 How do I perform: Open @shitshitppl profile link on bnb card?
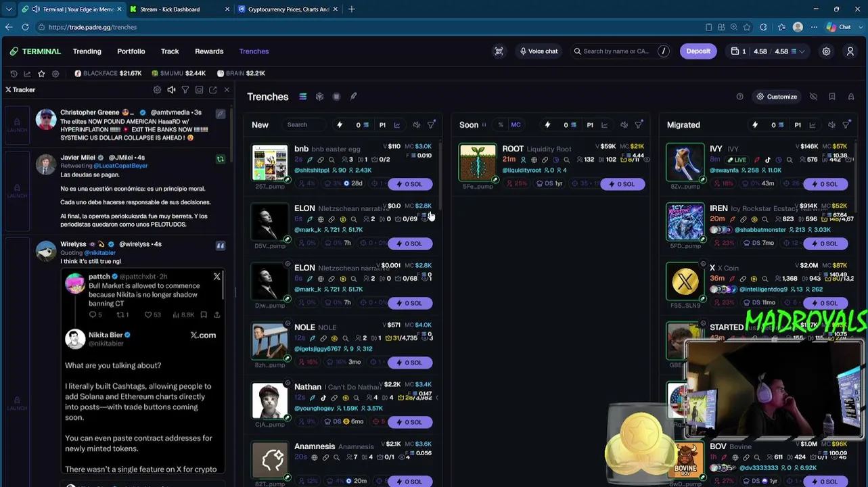(x=312, y=170)
